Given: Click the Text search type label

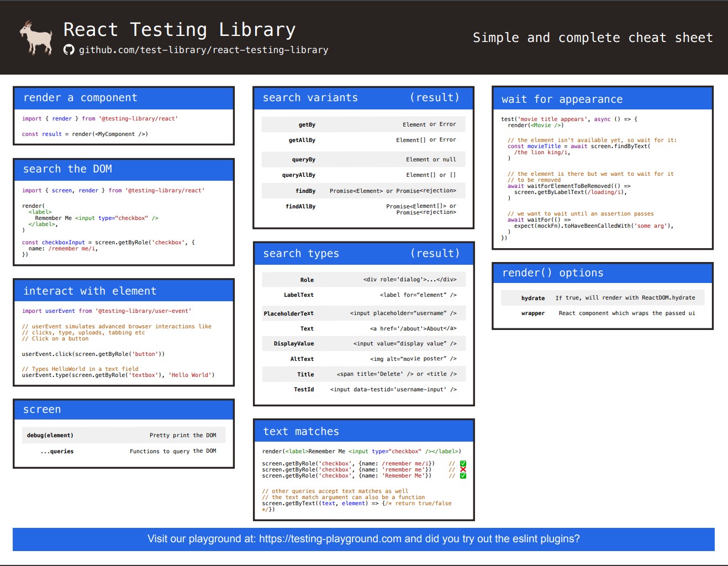Looking at the screenshot, I should click(307, 329).
